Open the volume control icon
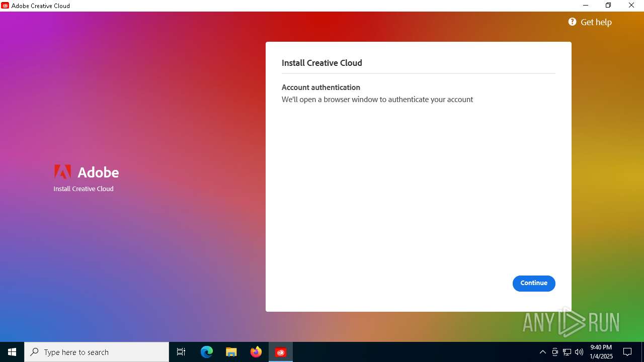The height and width of the screenshot is (362, 644). point(579,352)
